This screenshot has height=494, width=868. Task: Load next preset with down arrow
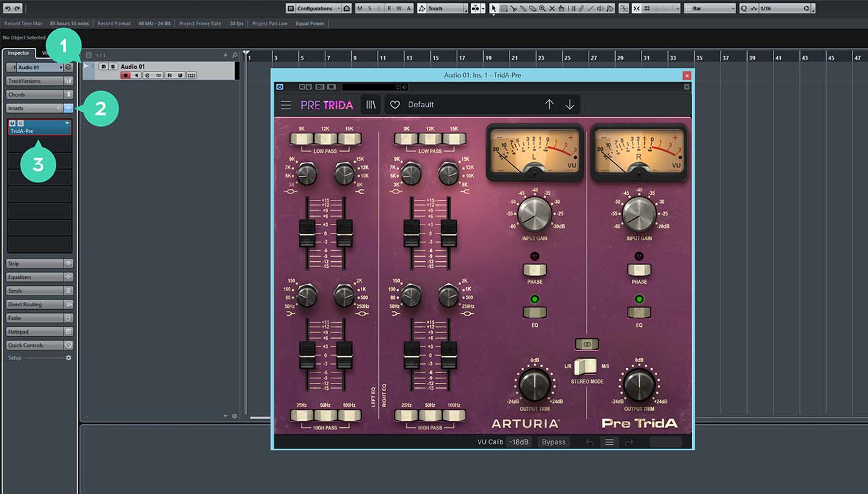570,105
